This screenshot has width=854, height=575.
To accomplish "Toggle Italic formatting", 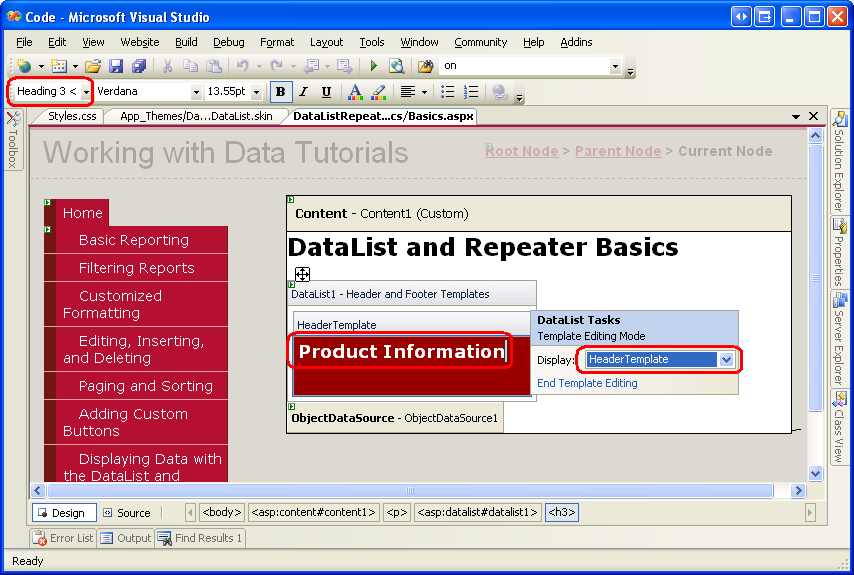I will (x=303, y=92).
